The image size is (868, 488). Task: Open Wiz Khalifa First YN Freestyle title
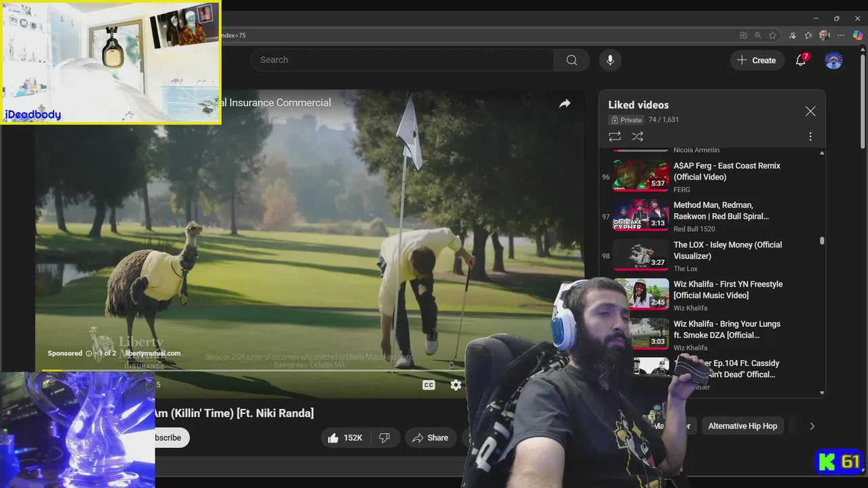tap(728, 289)
